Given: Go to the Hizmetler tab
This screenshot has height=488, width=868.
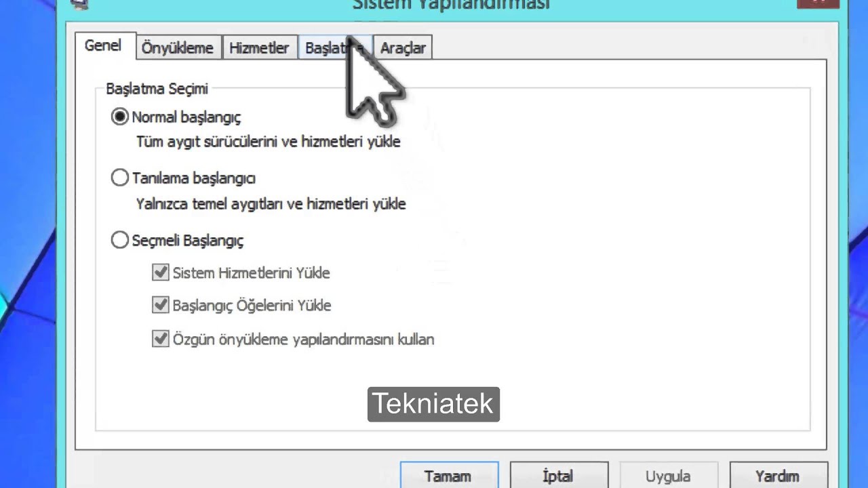Looking at the screenshot, I should point(259,48).
